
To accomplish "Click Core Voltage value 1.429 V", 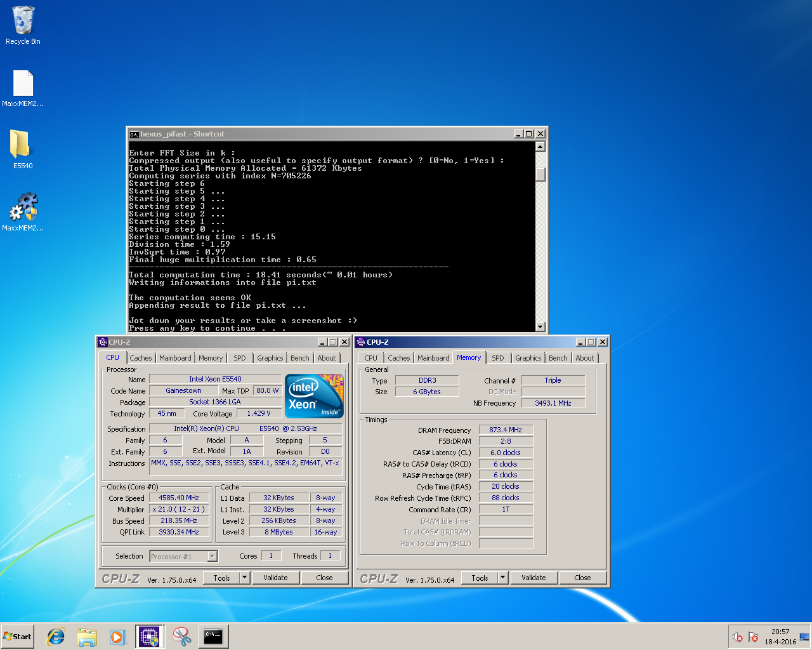I will point(259,413).
